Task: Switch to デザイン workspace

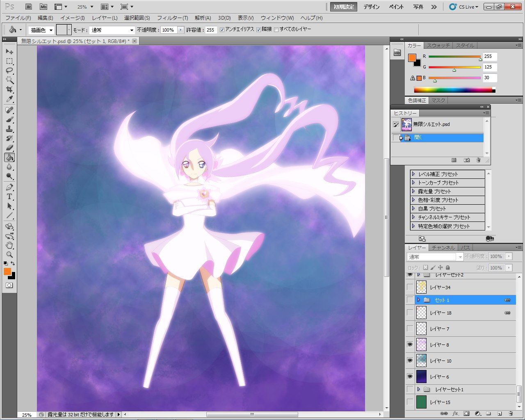Action: click(x=372, y=7)
